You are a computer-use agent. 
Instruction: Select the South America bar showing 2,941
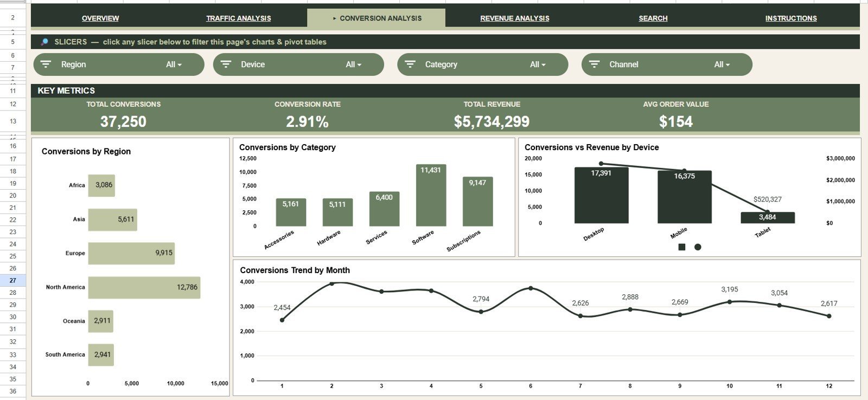coord(101,355)
